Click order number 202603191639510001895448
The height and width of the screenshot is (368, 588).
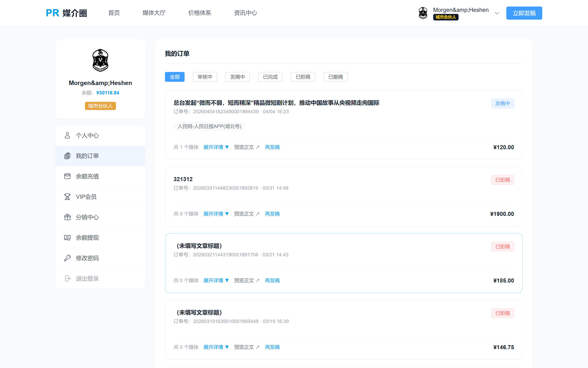pyautogui.click(x=226, y=321)
